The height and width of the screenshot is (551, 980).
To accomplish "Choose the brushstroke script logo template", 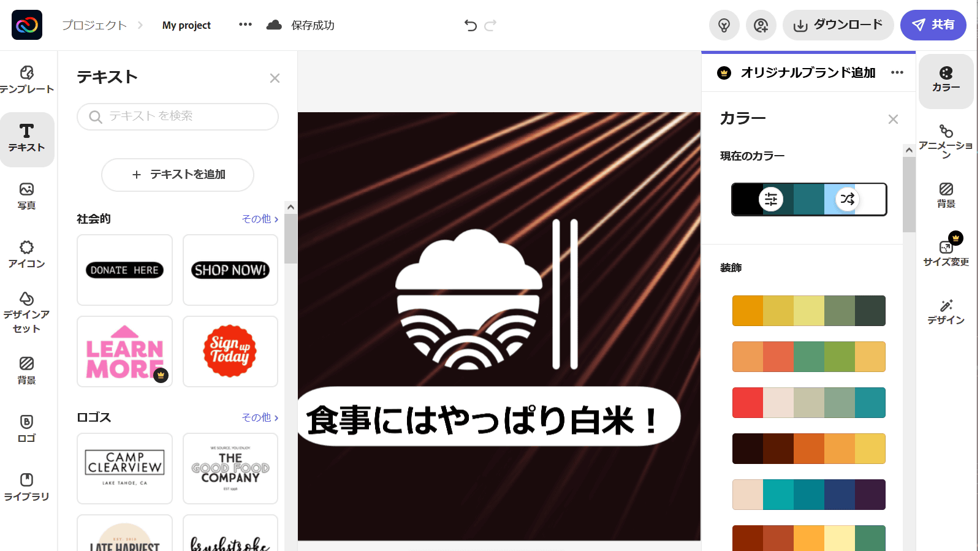I will point(230,533).
